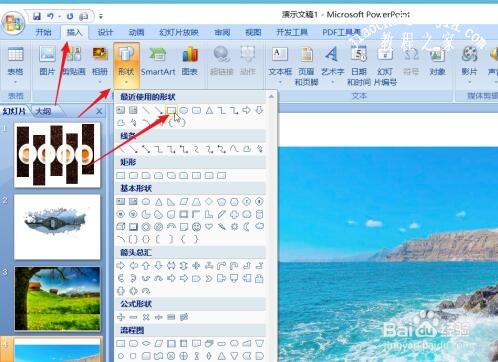Open the 视图 view tab
Image resolution: width=498 pixels, height=362 pixels.
point(253,32)
